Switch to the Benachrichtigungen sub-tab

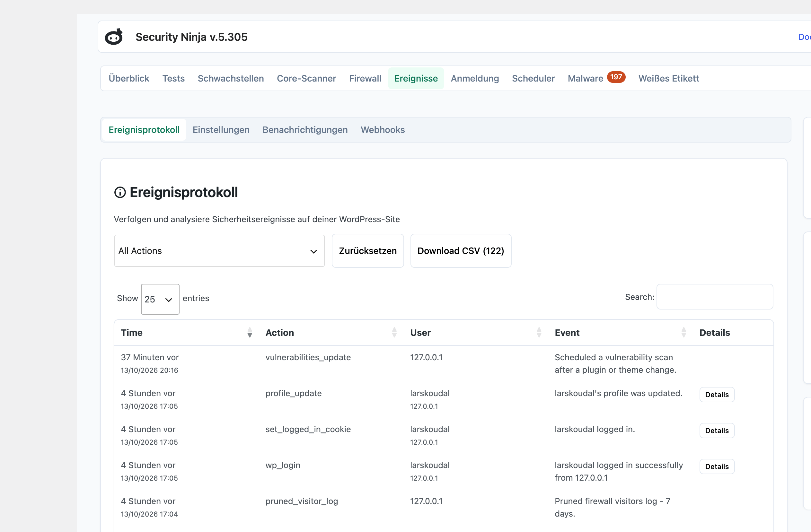point(305,130)
